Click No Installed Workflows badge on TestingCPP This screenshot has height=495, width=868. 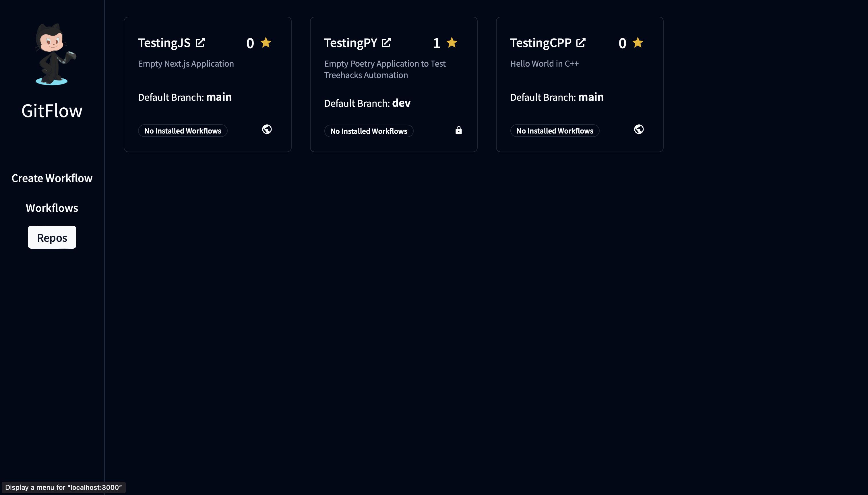click(555, 131)
